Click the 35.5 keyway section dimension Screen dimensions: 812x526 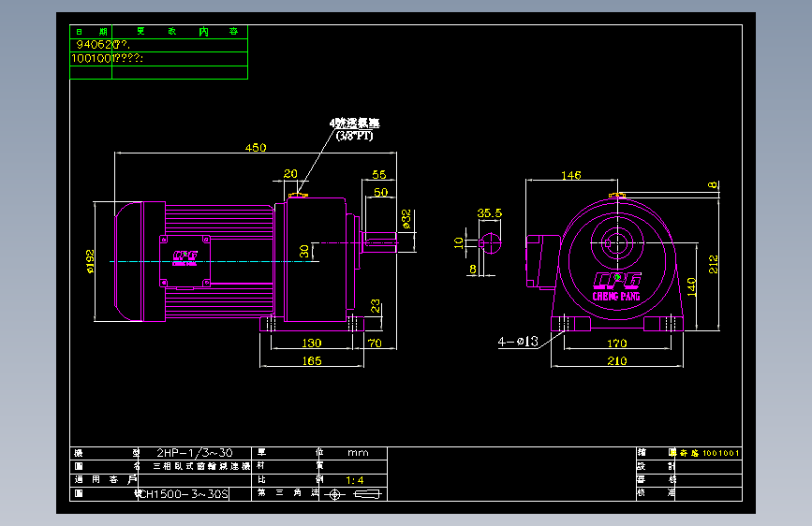(x=490, y=212)
